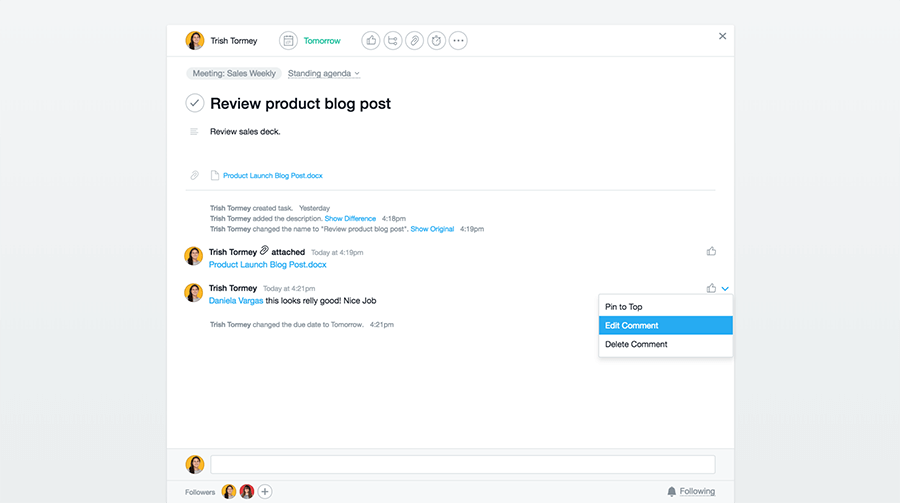Click the like thumbs-up icon in header

click(x=371, y=41)
